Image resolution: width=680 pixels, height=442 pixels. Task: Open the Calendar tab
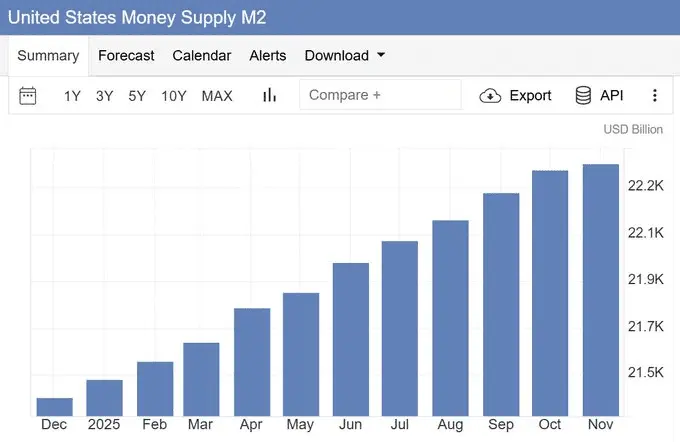202,56
